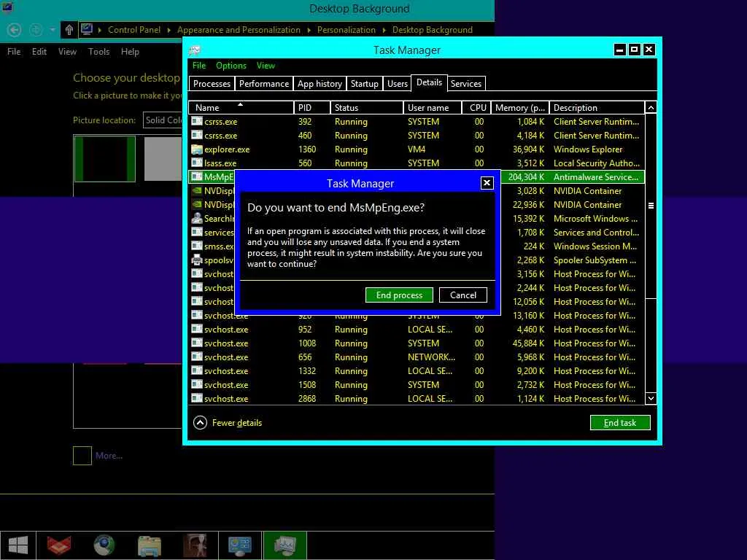This screenshot has height=560, width=747.
Task: Collapse with Fewer details arrow icon
Action: click(200, 422)
